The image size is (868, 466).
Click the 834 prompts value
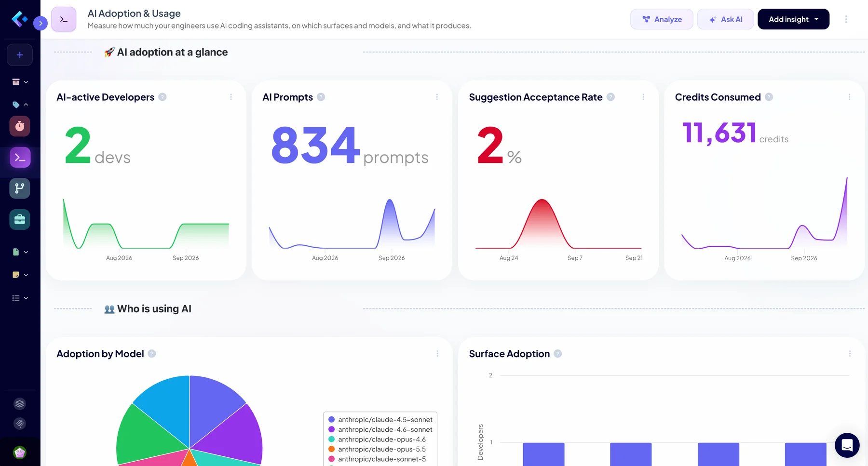(350, 146)
